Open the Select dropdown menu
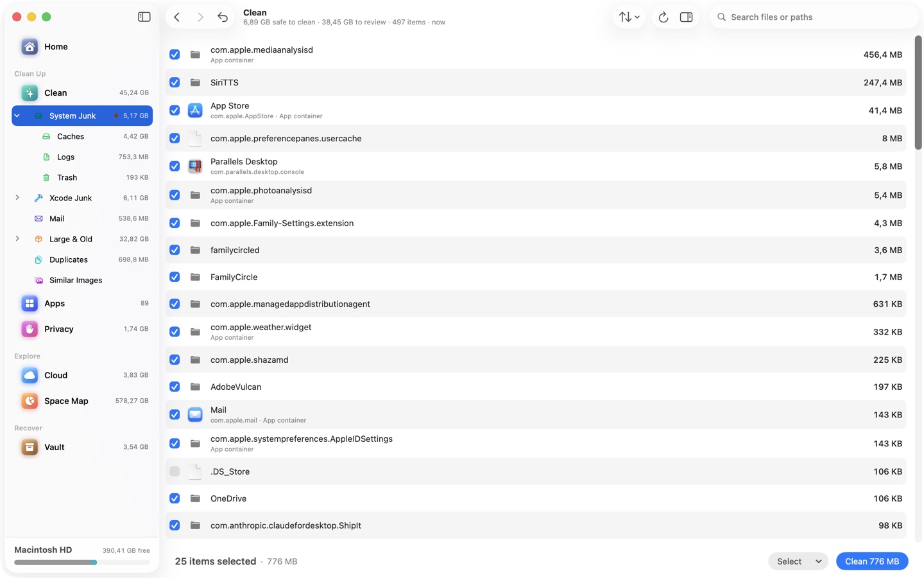This screenshot has width=924, height=578. click(798, 561)
